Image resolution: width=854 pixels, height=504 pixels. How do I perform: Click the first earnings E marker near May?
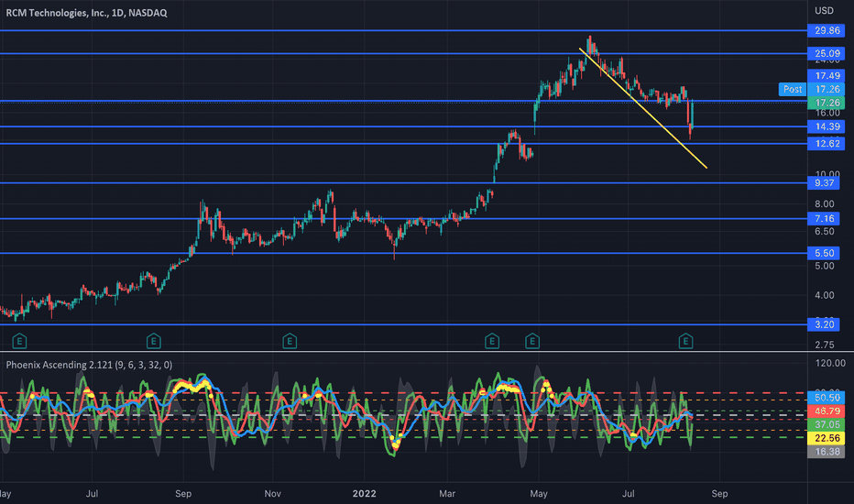click(x=19, y=342)
